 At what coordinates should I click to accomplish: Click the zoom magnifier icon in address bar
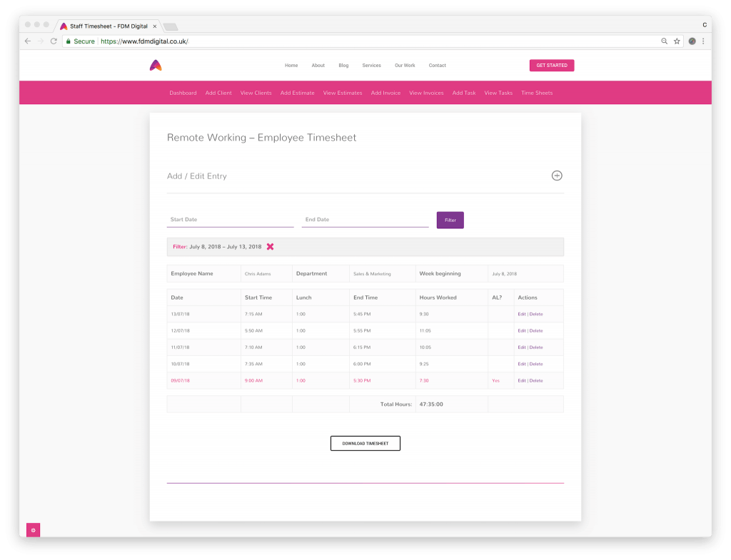click(663, 41)
